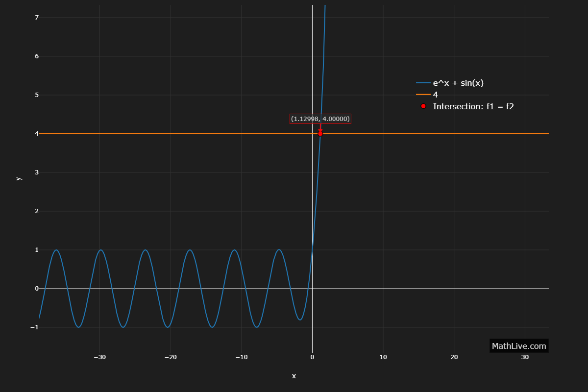Hide the trace labeled 4 in the legend
The image size is (588, 392).
(x=435, y=95)
